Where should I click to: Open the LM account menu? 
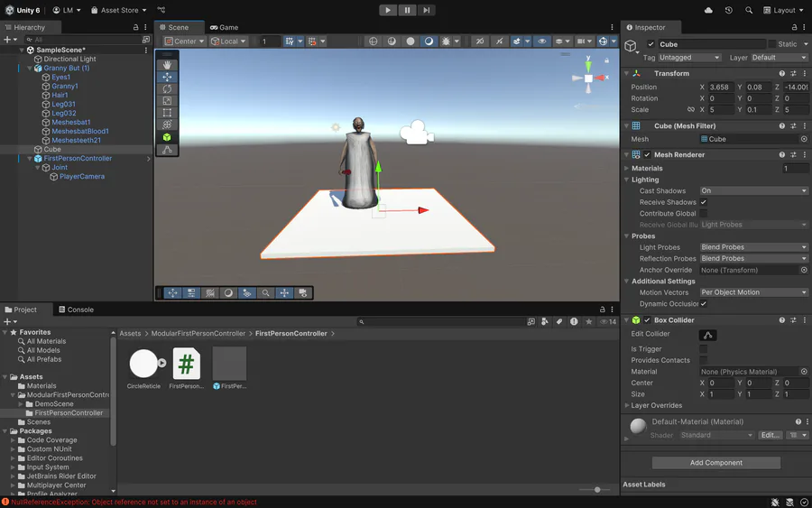(67, 10)
